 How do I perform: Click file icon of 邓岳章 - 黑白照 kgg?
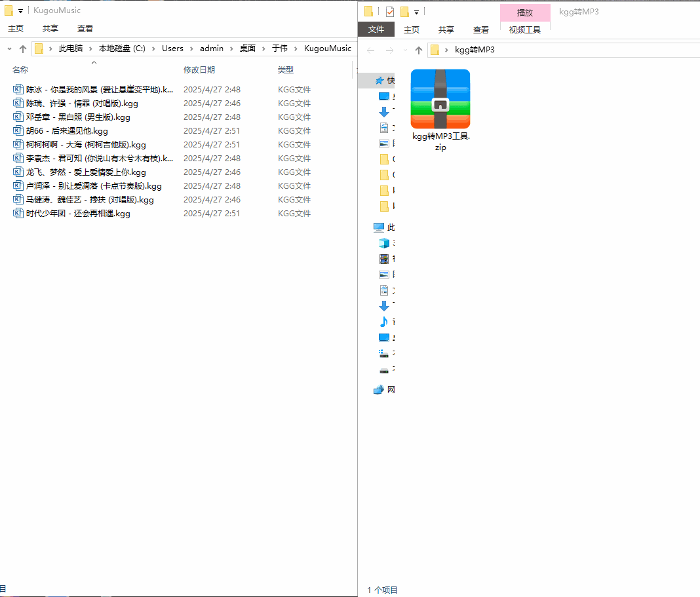pyautogui.click(x=18, y=117)
